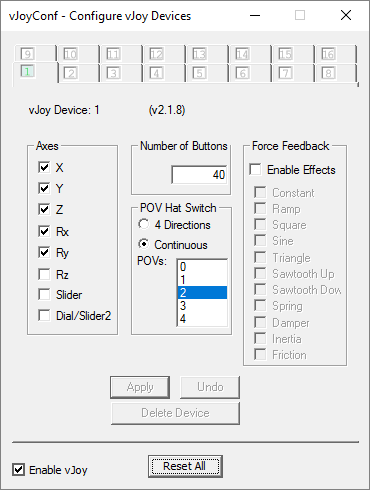
Task: Switch to device tab 6
Action: 250,73
